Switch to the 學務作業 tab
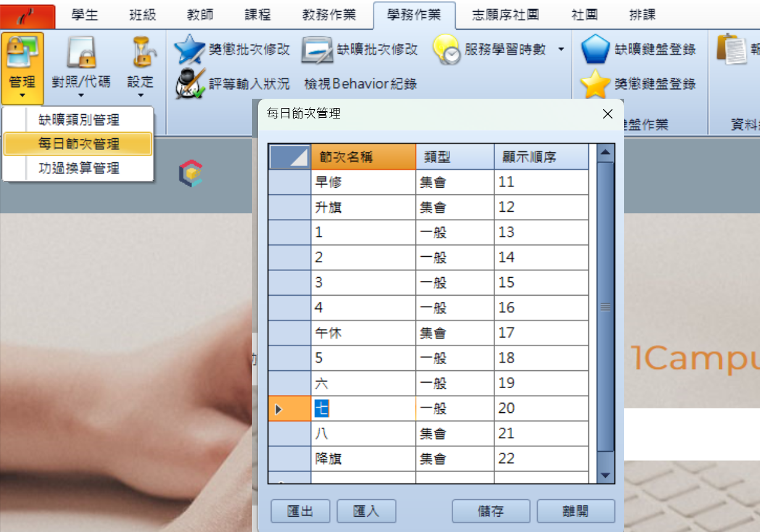 tap(414, 15)
